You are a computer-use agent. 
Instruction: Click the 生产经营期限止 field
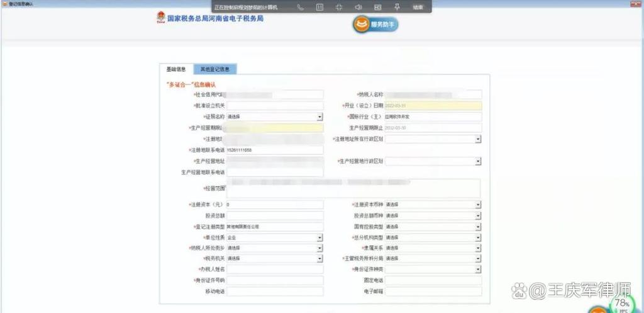[x=433, y=128]
